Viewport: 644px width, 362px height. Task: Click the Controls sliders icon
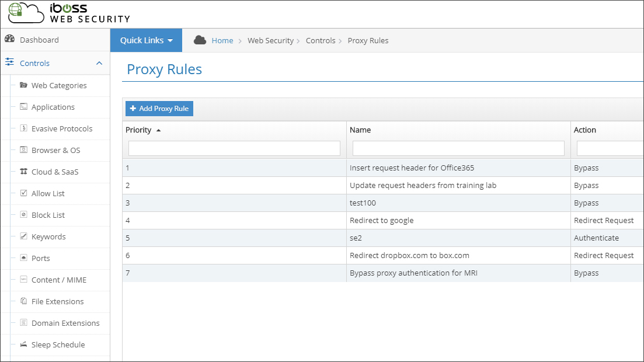pyautogui.click(x=9, y=62)
